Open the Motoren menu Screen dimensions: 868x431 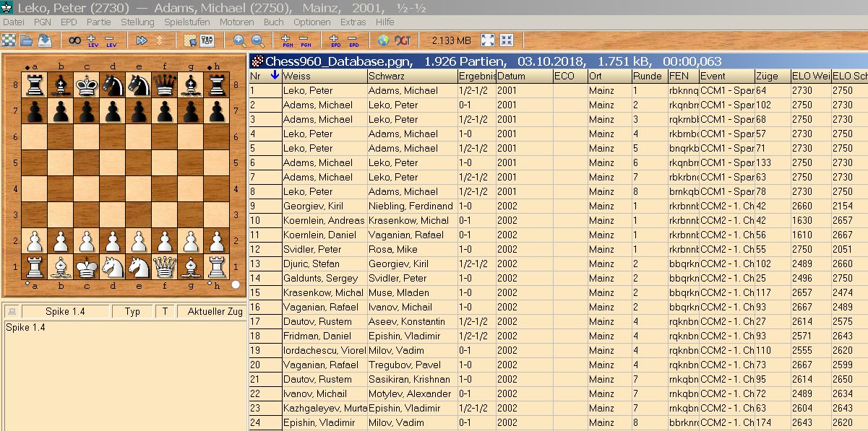tap(236, 22)
